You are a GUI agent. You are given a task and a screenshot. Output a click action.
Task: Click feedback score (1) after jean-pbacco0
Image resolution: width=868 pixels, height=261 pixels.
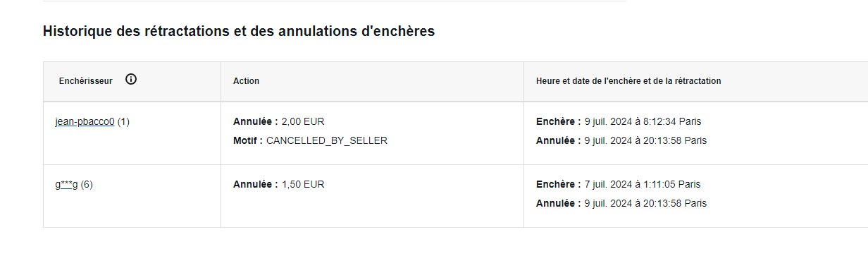click(x=123, y=121)
